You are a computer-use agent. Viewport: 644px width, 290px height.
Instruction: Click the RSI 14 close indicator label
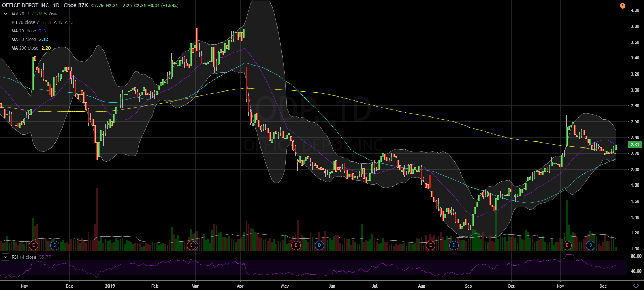(x=24, y=257)
